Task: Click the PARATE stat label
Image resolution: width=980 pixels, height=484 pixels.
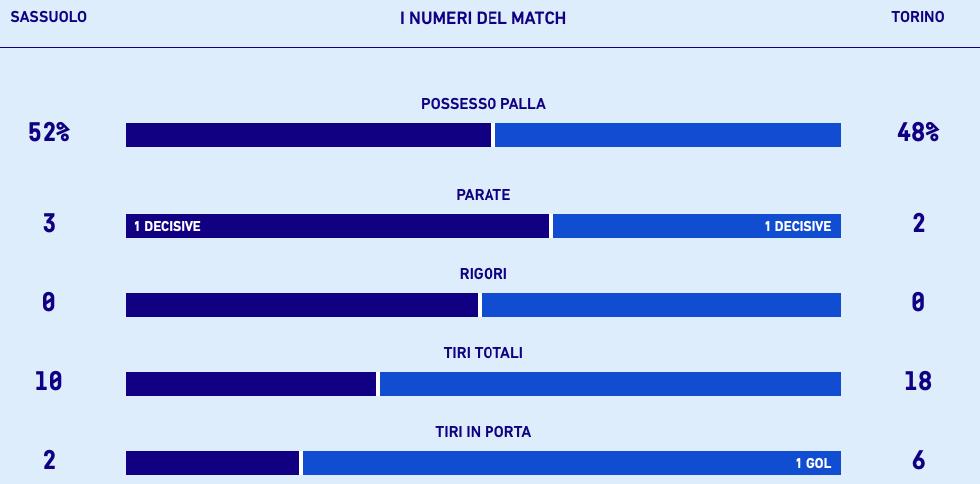Action: (483, 195)
